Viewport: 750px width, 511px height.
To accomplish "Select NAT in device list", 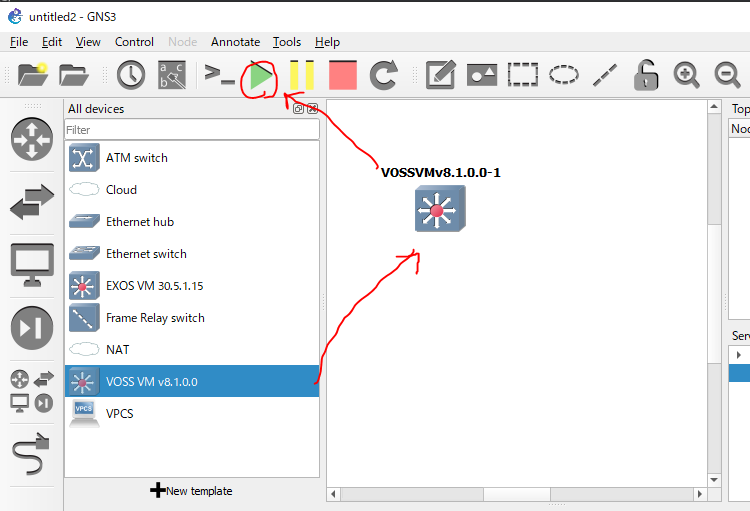I will pyautogui.click(x=192, y=350).
